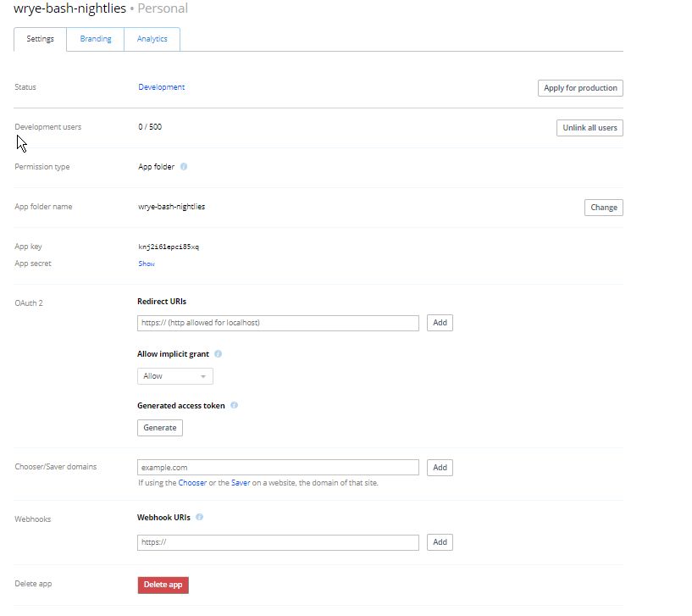Select the development users count 0 / 500
Viewport: 692px width, 616px height.
click(x=150, y=127)
